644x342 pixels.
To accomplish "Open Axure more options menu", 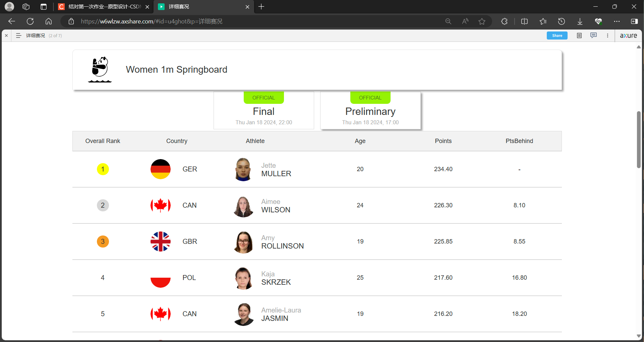I will (607, 36).
